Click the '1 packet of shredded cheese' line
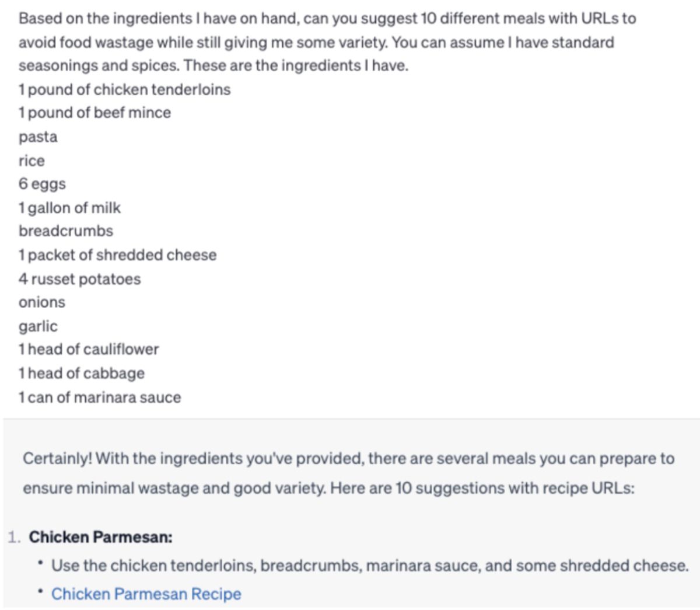The height and width of the screenshot is (610, 700). [117, 255]
